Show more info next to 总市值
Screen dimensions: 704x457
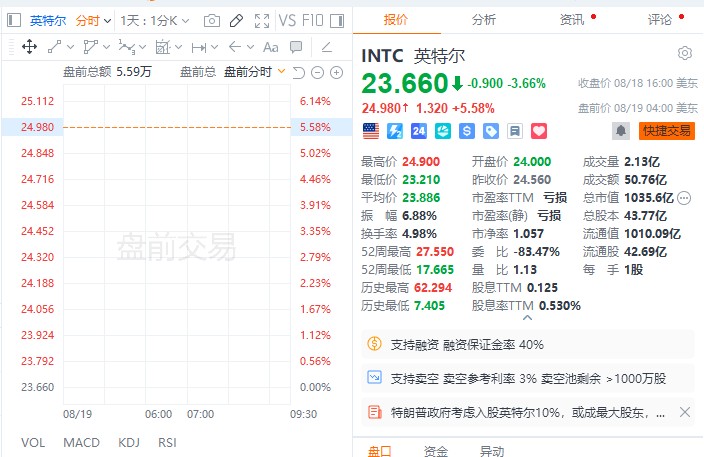click(x=684, y=198)
